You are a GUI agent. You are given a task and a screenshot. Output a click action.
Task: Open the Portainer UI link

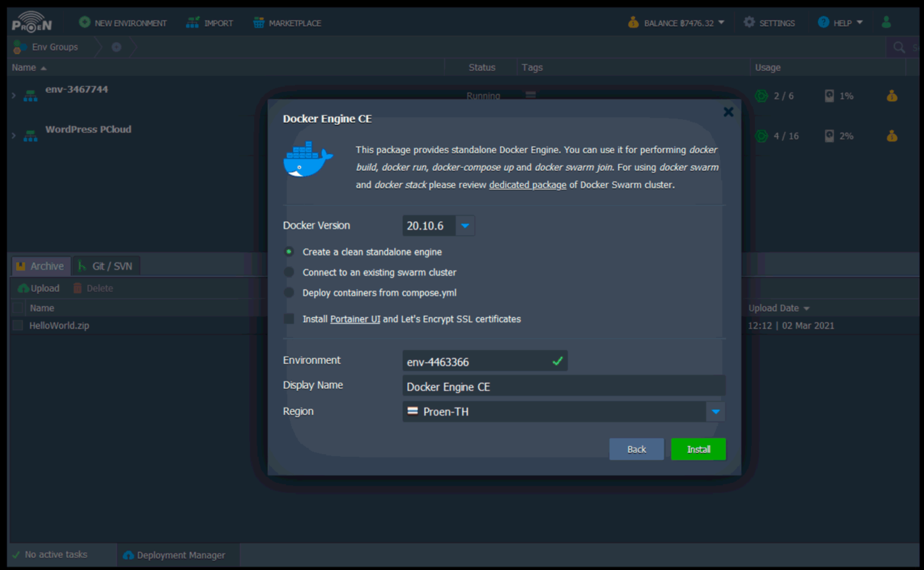(x=355, y=319)
